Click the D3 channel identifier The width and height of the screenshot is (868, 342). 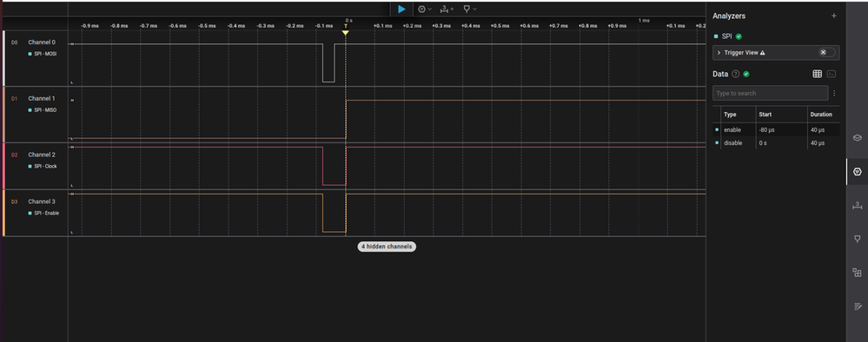point(15,202)
